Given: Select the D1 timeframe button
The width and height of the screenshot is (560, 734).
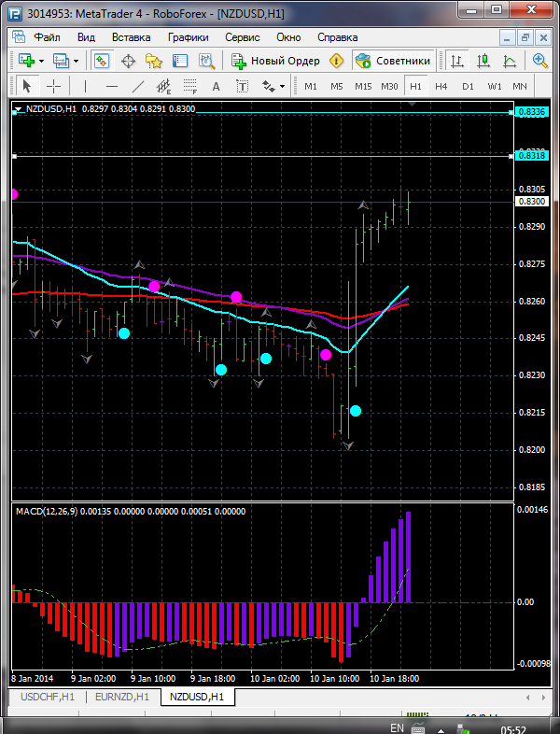Looking at the screenshot, I should tap(468, 87).
